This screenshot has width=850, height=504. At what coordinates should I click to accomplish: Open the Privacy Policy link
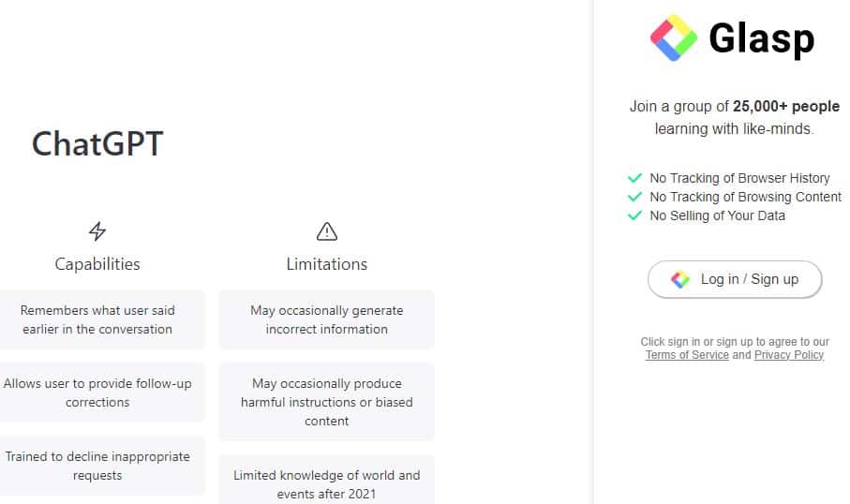(789, 355)
